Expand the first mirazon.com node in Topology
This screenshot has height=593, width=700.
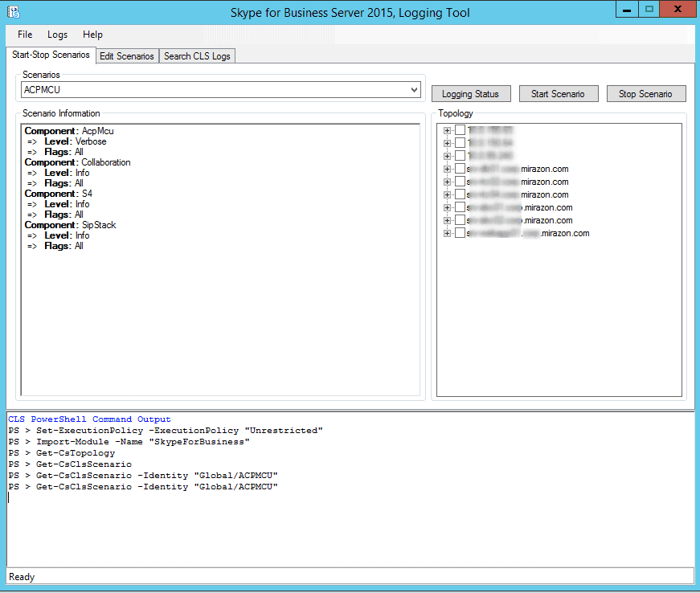tap(447, 169)
